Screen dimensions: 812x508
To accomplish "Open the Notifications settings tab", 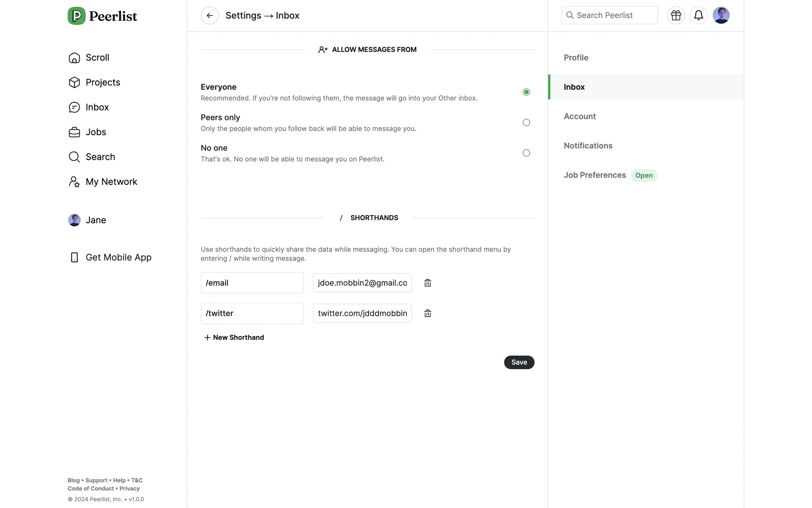I will [588, 146].
